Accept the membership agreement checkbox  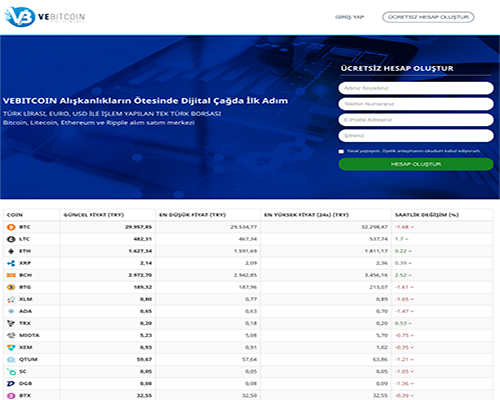341,151
